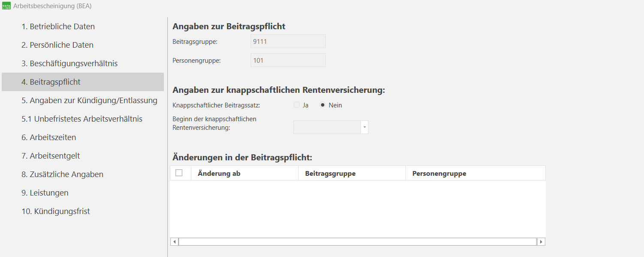Screen dimensions: 644x257
Task: Select the "Ja" option for Knappschaftlicher Beitragssatz
Action: (296, 104)
